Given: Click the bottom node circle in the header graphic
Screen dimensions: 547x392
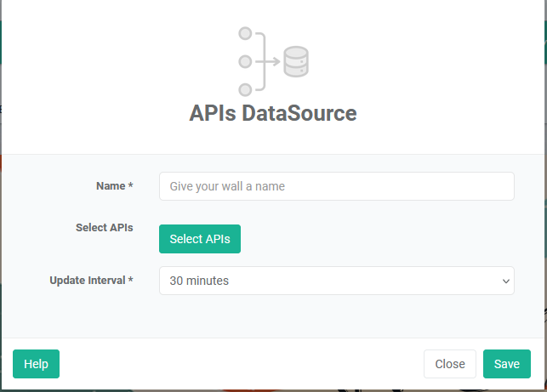Looking at the screenshot, I should pyautogui.click(x=245, y=89).
